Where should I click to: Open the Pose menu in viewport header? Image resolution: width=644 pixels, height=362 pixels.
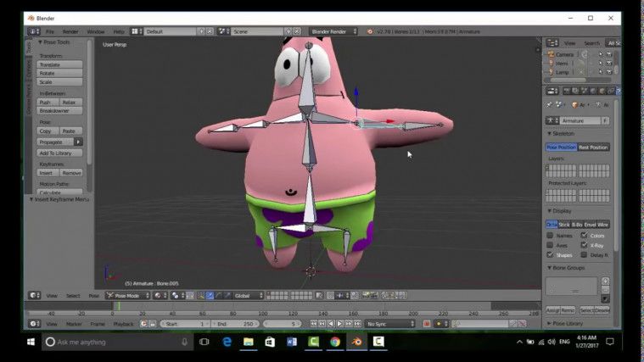point(94,296)
